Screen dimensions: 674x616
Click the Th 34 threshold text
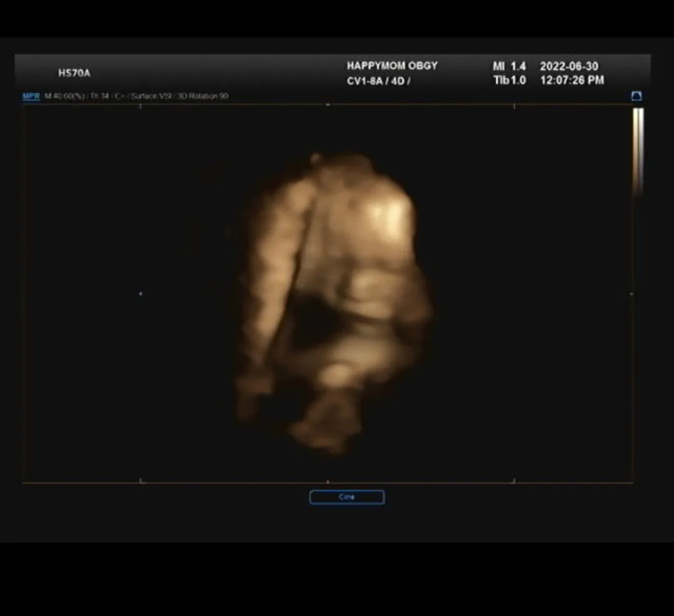[x=100, y=96]
